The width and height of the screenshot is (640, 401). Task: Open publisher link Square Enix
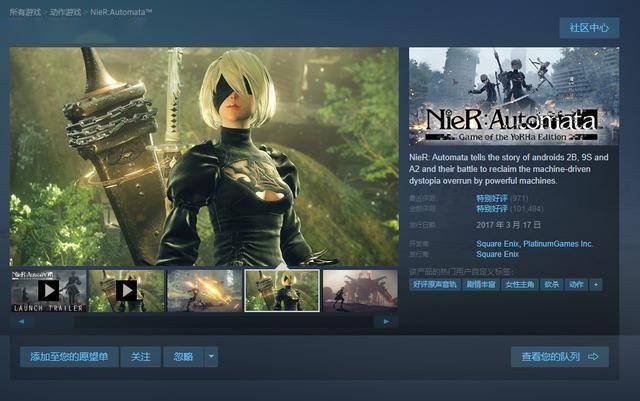tap(498, 254)
